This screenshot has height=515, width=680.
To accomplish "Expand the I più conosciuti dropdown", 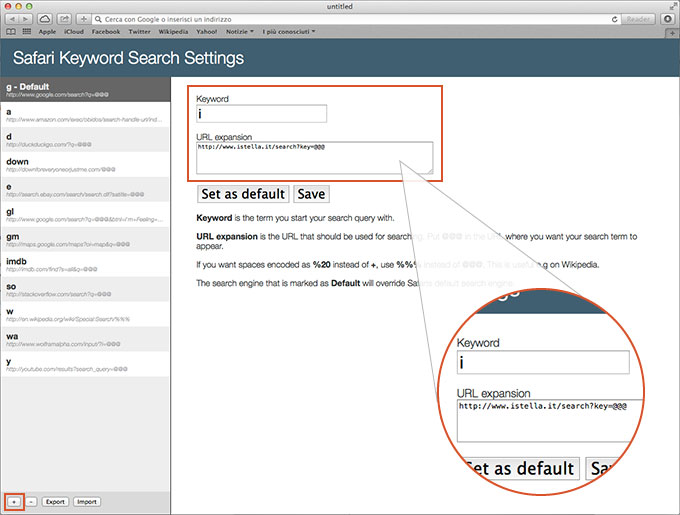I will click(x=288, y=32).
